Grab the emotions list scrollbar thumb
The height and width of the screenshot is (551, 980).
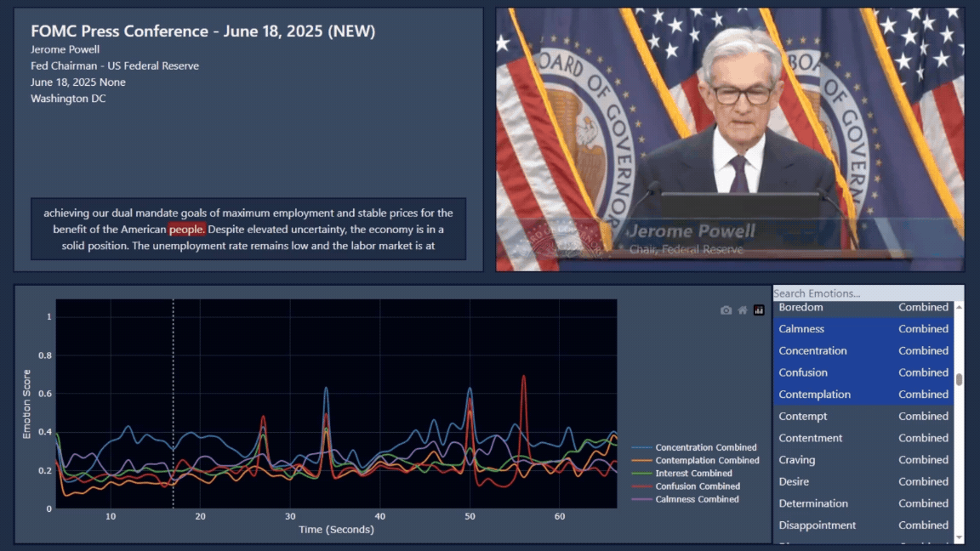click(x=960, y=379)
